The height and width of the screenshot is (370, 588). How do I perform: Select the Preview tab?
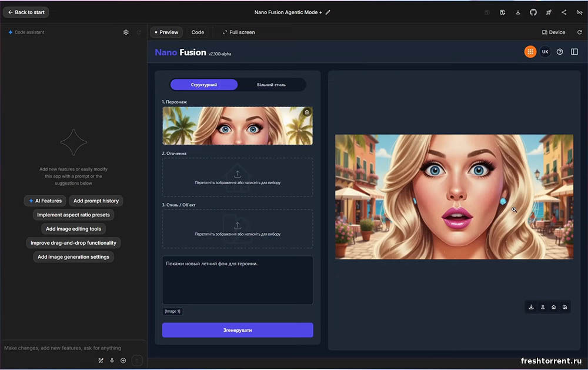tap(166, 32)
